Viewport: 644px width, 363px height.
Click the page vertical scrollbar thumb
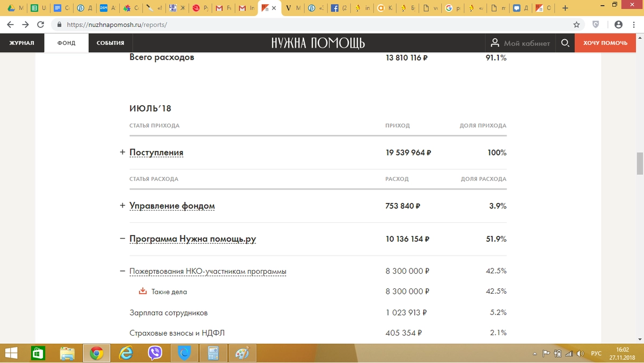click(639, 163)
